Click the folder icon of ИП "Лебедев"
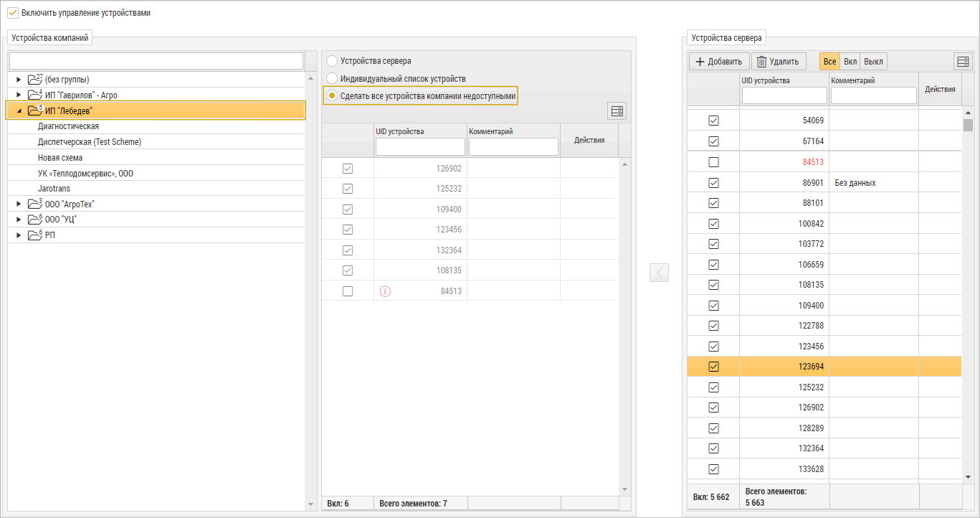 34,110
